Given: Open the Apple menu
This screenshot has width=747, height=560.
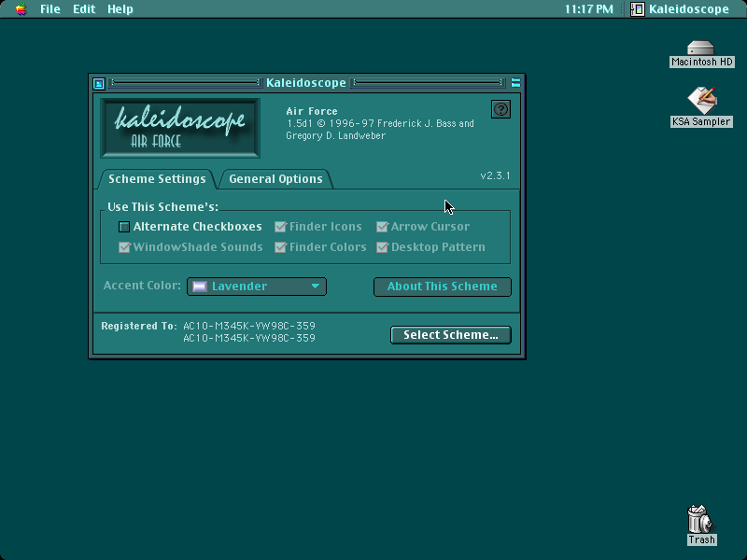Looking at the screenshot, I should 21,9.
